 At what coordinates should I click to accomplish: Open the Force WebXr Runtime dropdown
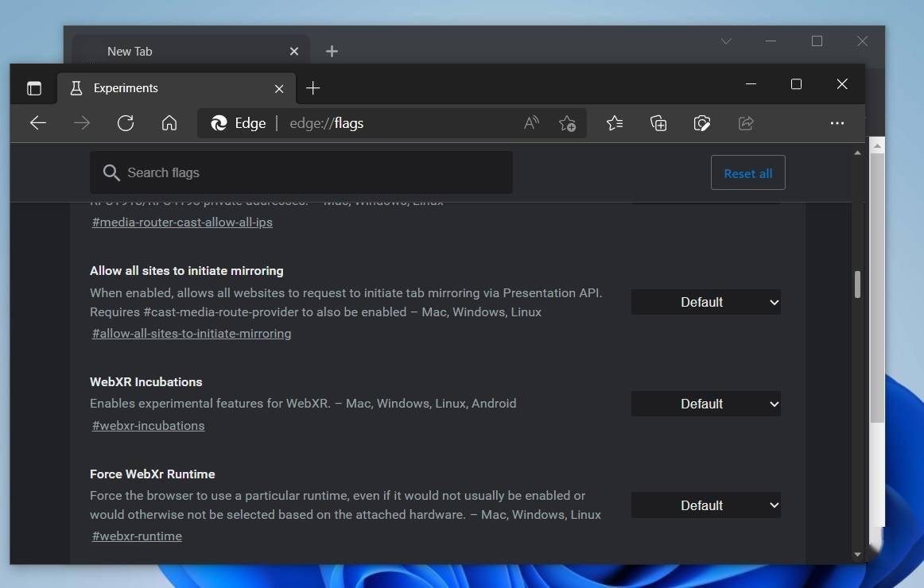pyautogui.click(x=705, y=505)
